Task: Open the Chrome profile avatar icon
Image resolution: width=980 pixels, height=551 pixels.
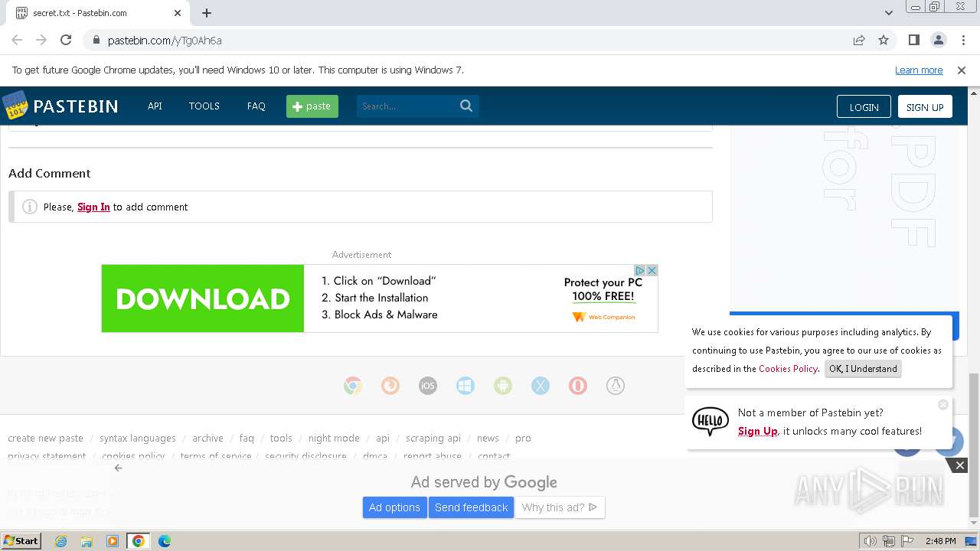Action: [938, 40]
